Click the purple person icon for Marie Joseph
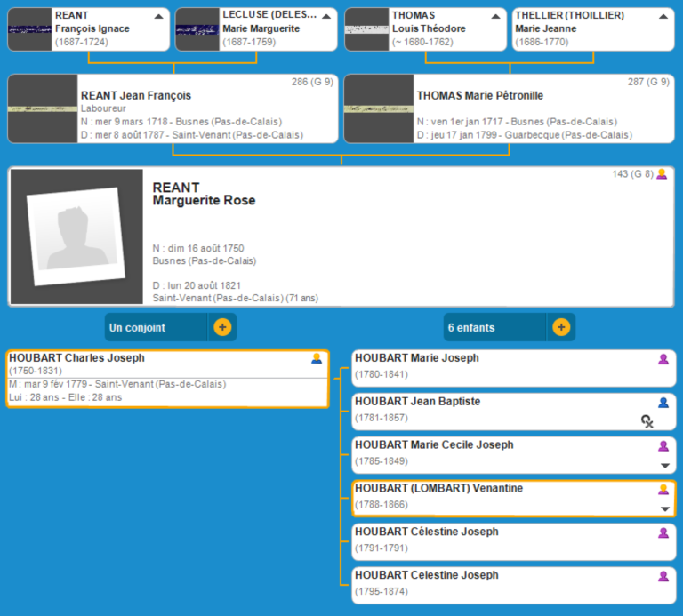The image size is (683, 616). (663, 359)
